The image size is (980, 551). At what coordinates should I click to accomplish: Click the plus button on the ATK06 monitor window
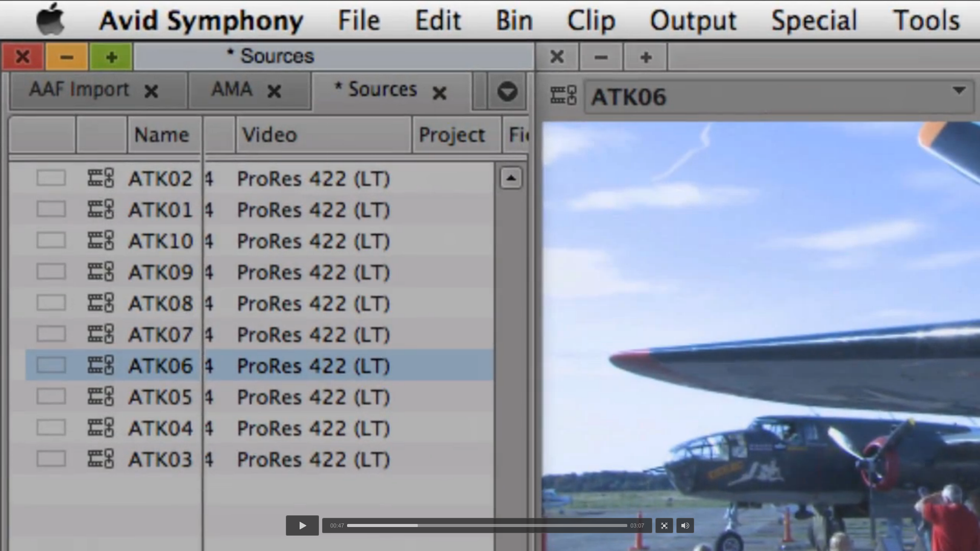pyautogui.click(x=646, y=57)
